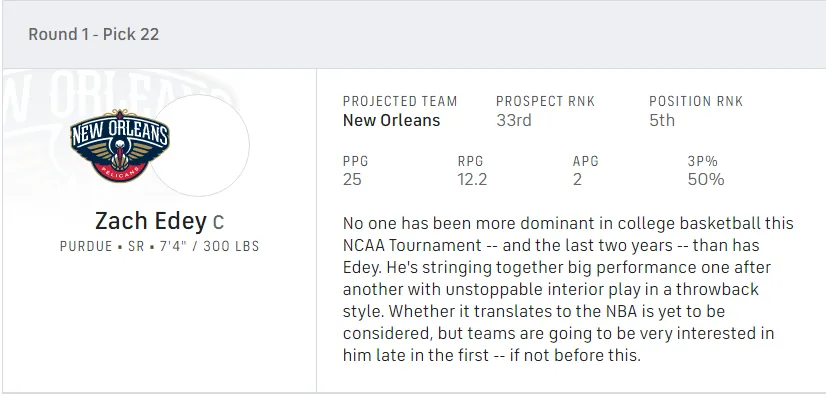Click the PROSPECT RNK label

tap(545, 101)
